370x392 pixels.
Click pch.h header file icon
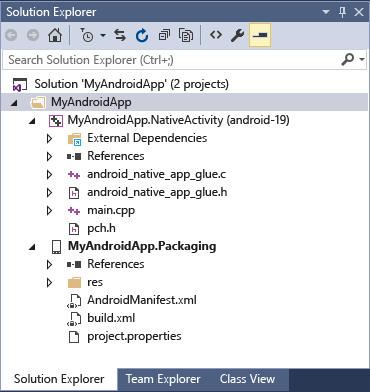pyautogui.click(x=74, y=229)
